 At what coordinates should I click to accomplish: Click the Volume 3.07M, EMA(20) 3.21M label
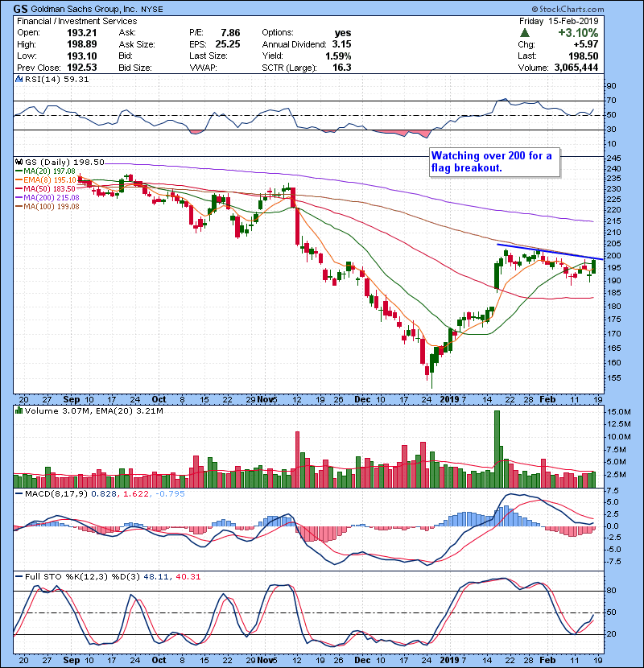pos(93,411)
